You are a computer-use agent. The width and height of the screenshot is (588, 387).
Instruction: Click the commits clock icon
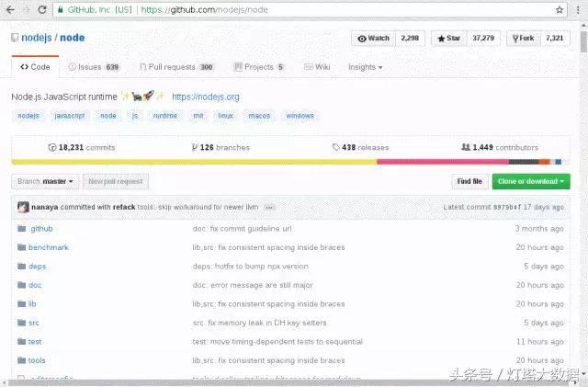(x=52, y=147)
